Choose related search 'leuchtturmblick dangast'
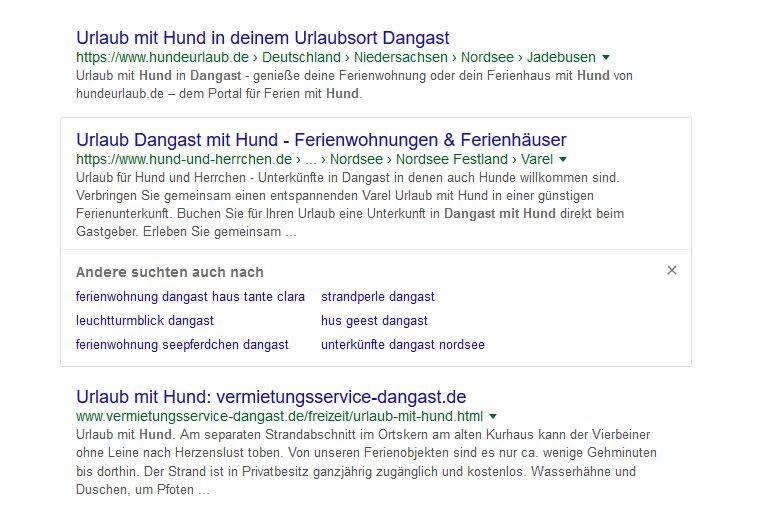 145,321
